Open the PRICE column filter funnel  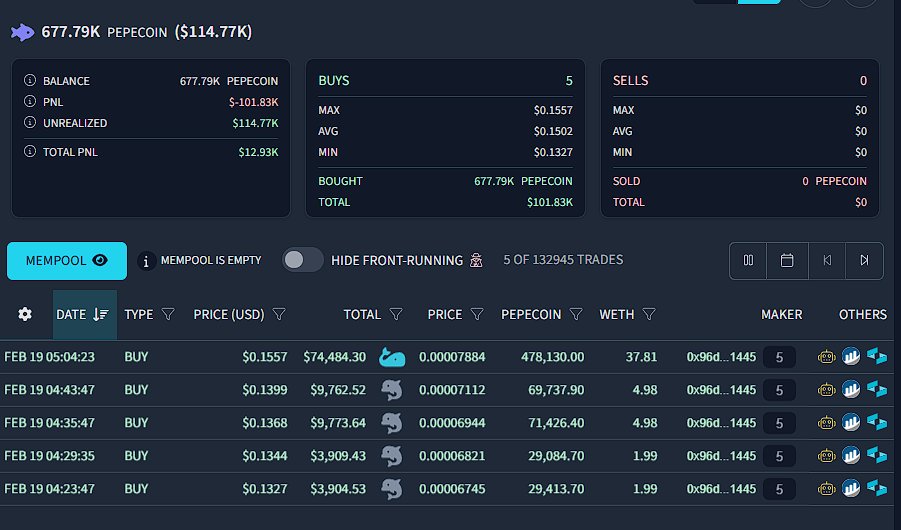pyautogui.click(x=477, y=314)
